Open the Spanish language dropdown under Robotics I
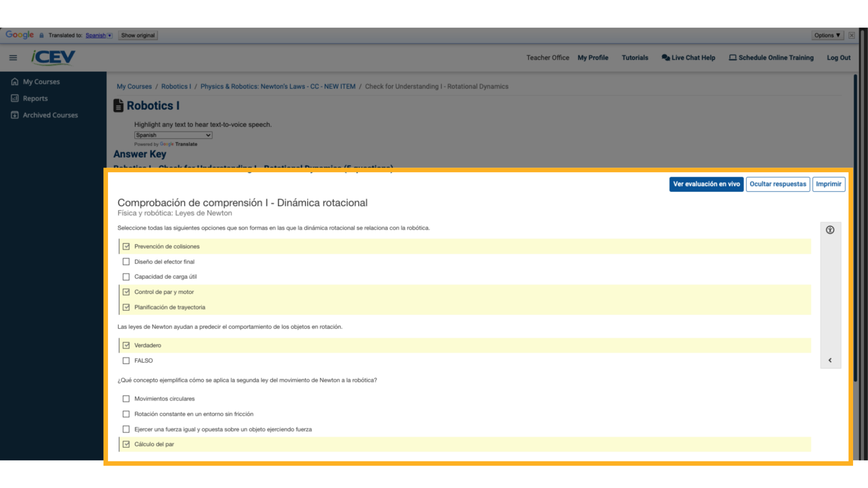The image size is (868, 488). coord(173,135)
